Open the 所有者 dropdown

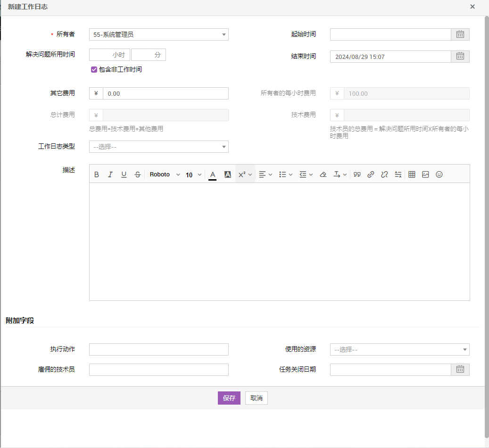pos(158,34)
